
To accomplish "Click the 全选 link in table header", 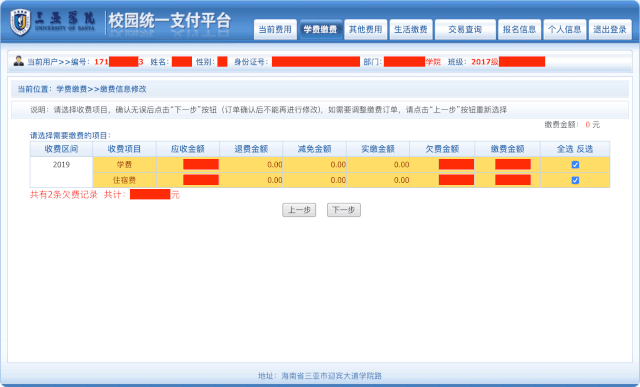I will tap(565, 149).
